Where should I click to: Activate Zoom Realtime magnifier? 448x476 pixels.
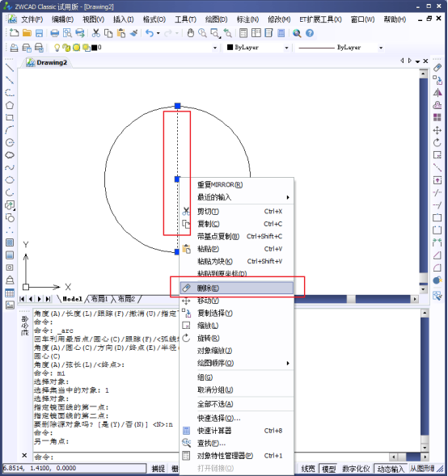(202, 33)
